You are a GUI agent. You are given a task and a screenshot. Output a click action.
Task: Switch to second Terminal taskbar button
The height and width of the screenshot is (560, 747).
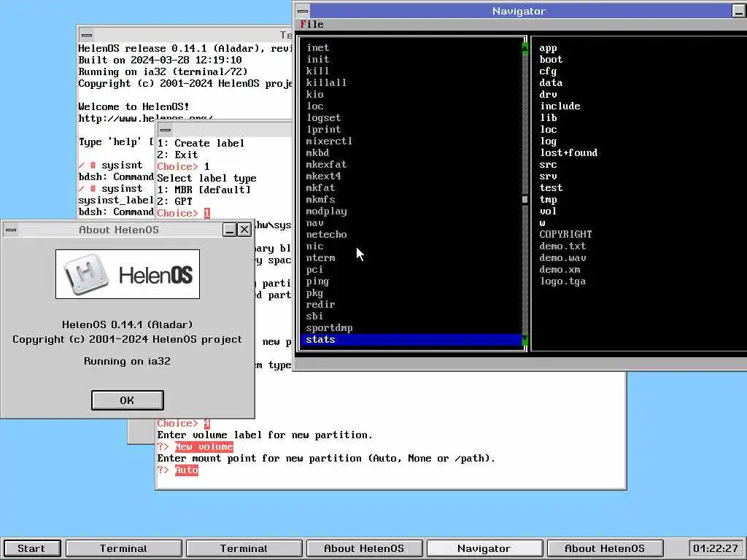click(x=244, y=548)
